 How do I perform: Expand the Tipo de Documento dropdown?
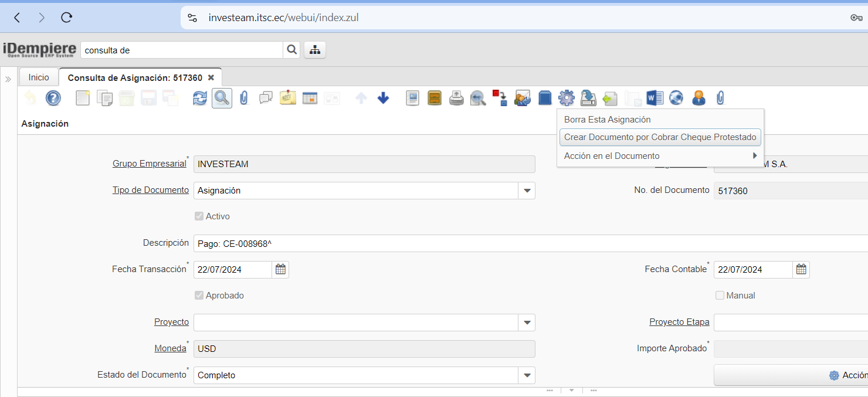(527, 191)
